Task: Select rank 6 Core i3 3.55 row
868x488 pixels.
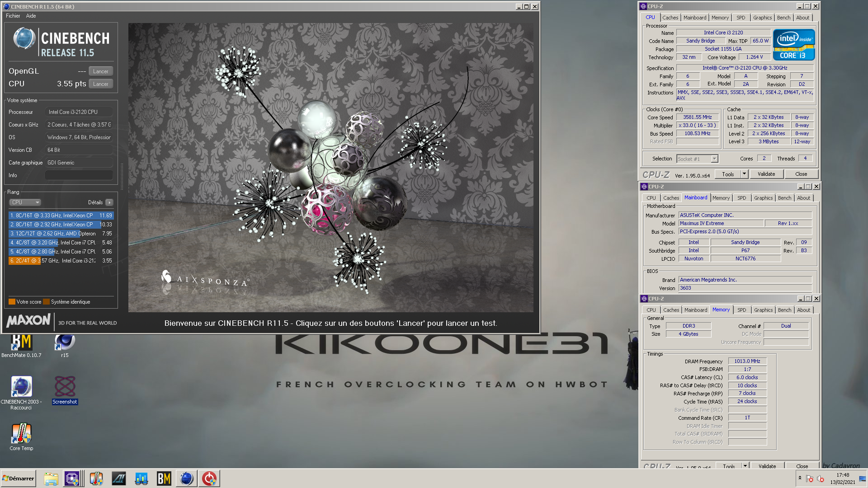Action: [x=61, y=261]
